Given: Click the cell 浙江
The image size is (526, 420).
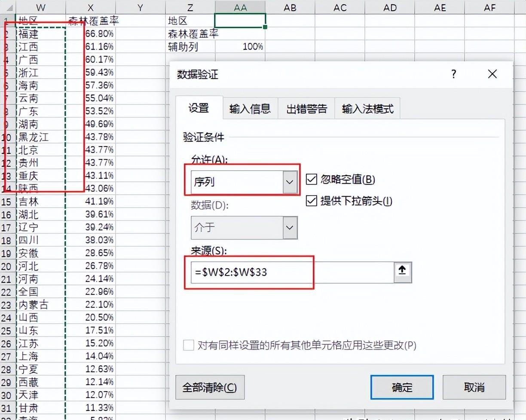Looking at the screenshot, I should tap(41, 72).
